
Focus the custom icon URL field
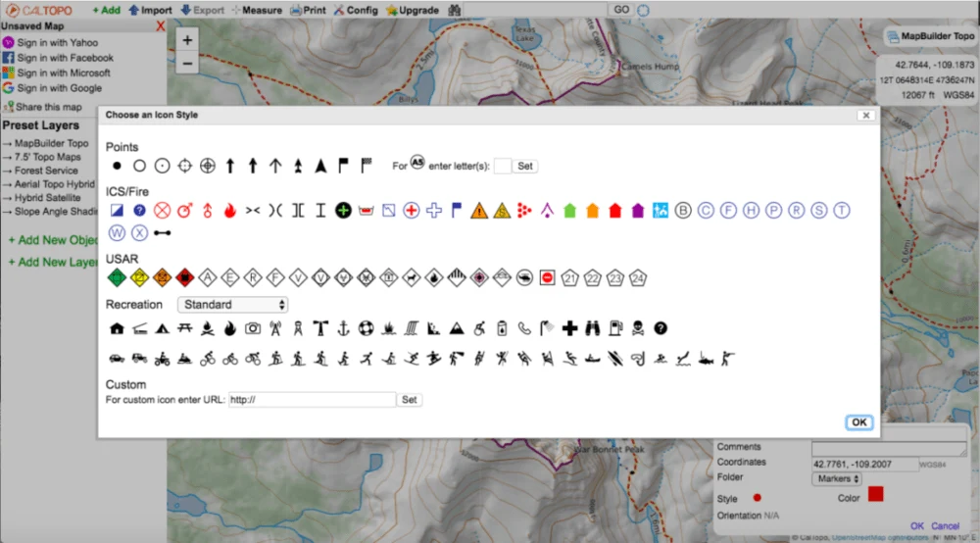tap(312, 400)
